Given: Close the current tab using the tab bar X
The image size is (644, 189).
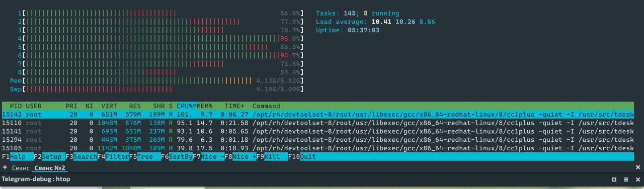Looking at the screenshot, I should click(x=638, y=167).
